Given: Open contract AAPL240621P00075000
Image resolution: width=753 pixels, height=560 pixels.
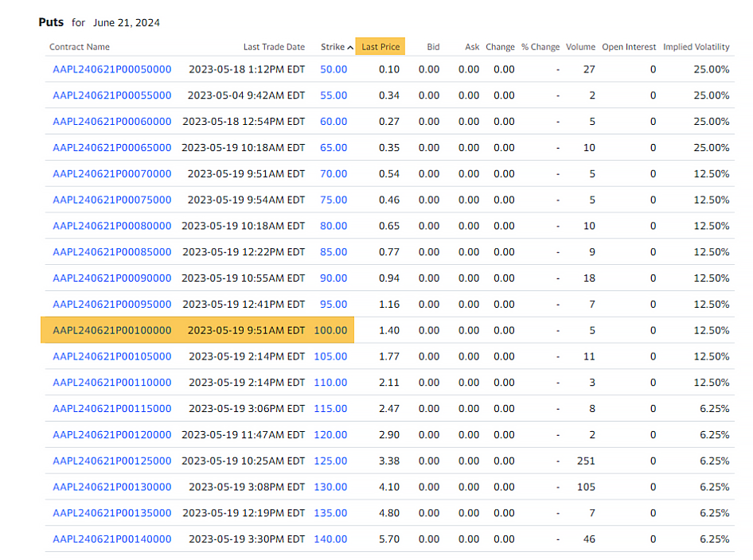Looking at the screenshot, I should click(112, 200).
